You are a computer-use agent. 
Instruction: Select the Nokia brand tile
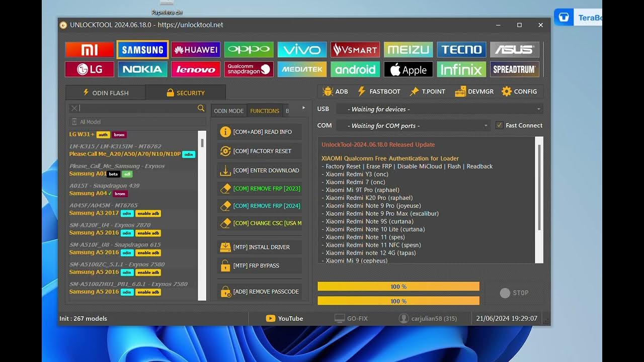click(142, 69)
